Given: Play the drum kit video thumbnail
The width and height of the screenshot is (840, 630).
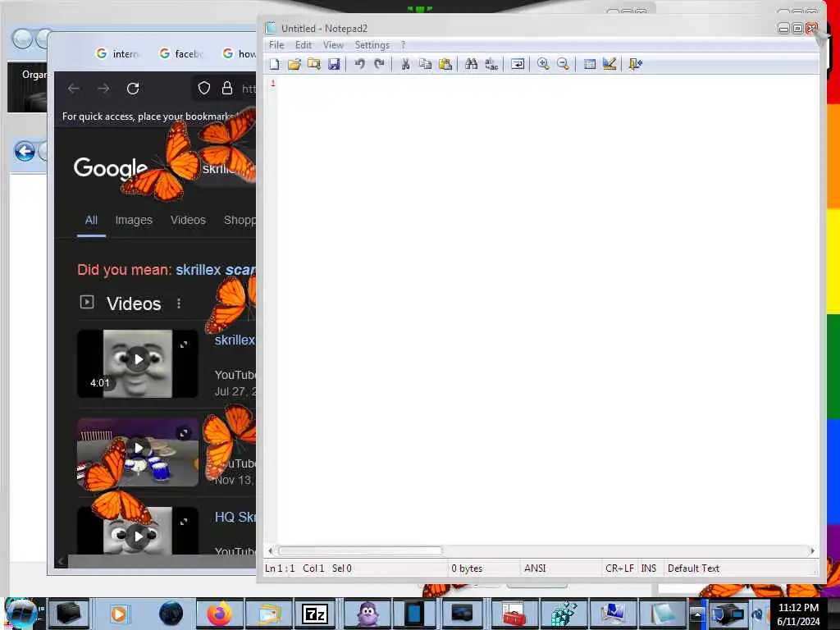Looking at the screenshot, I should coord(138,453).
